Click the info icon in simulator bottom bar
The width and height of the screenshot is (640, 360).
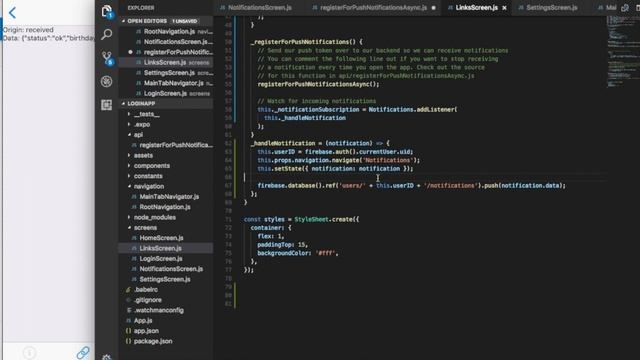point(29,353)
